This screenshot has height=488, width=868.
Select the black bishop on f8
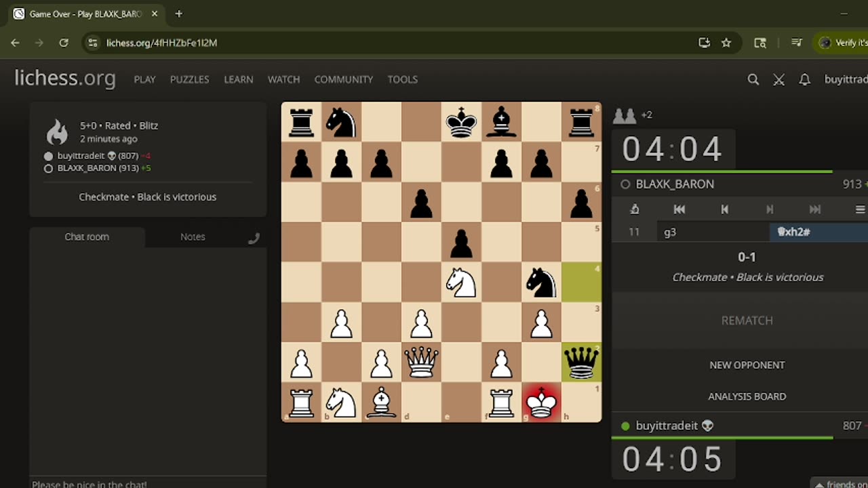click(501, 123)
